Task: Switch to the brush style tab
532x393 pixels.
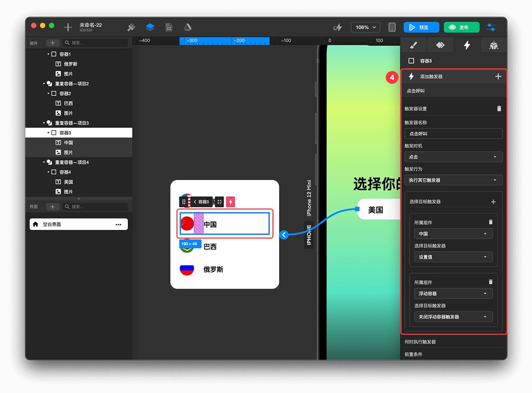Action: [x=413, y=45]
